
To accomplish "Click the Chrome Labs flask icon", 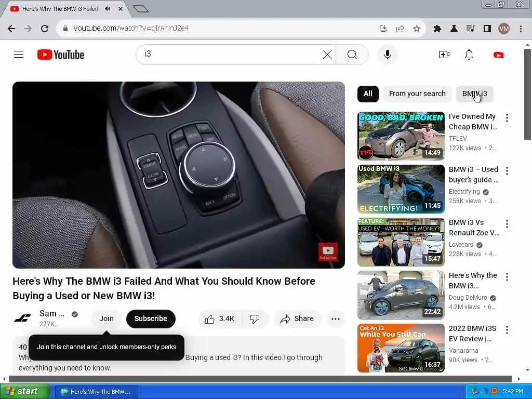I will pyautogui.click(x=454, y=29).
